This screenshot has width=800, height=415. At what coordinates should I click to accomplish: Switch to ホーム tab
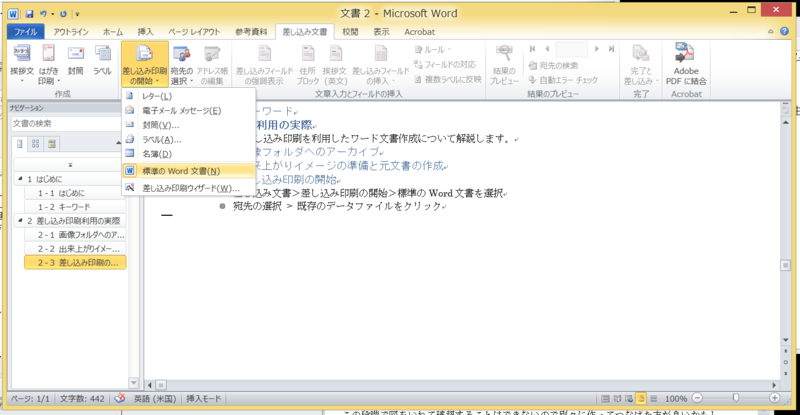pos(113,32)
